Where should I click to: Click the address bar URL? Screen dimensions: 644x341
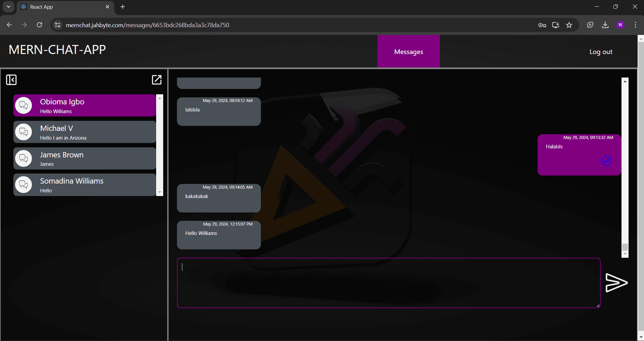[x=147, y=25]
